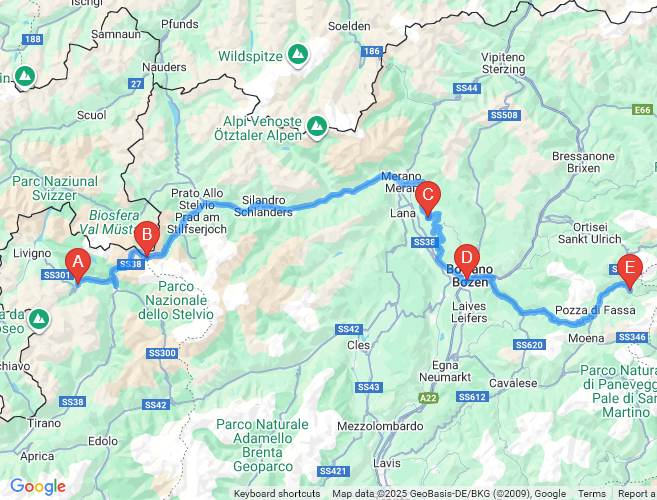The width and height of the screenshot is (657, 500).
Task: Click the Parco Nazionale dello Stelvio label
Action: tap(176, 301)
